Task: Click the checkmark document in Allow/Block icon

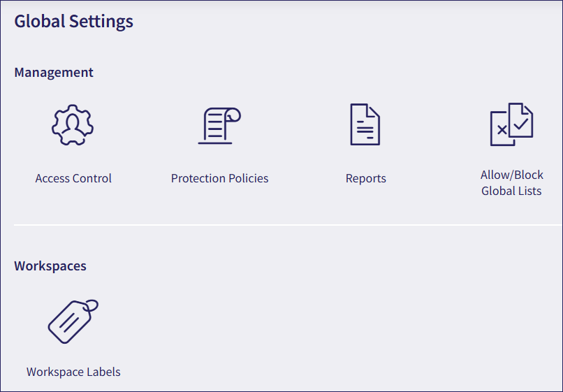Action: [520, 120]
